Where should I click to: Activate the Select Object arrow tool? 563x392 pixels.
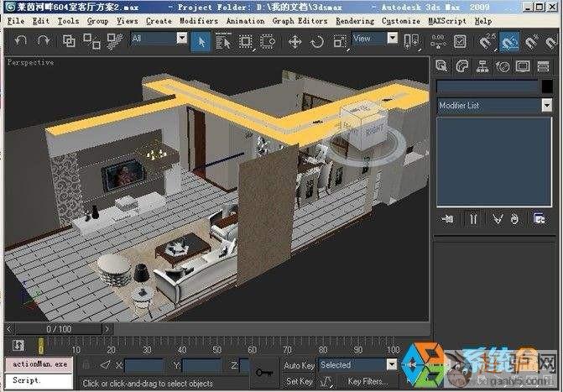pos(201,39)
